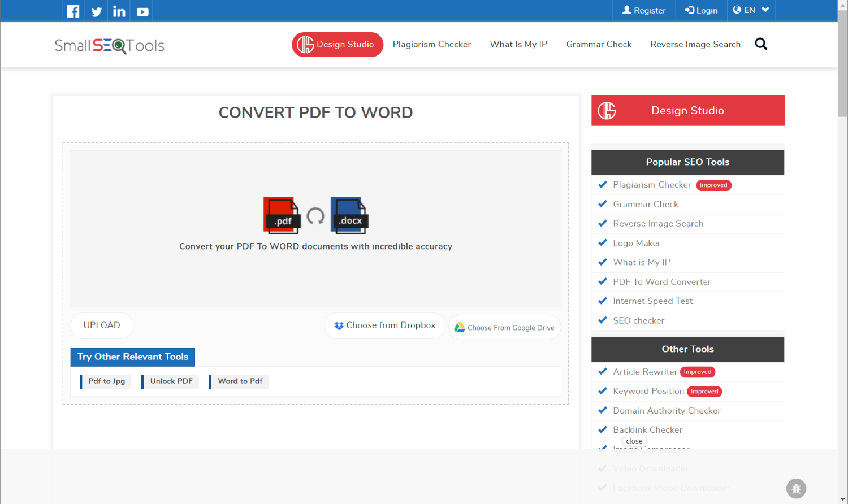Open the Twitter social icon
The height and width of the screenshot is (504, 848).
coord(97,11)
